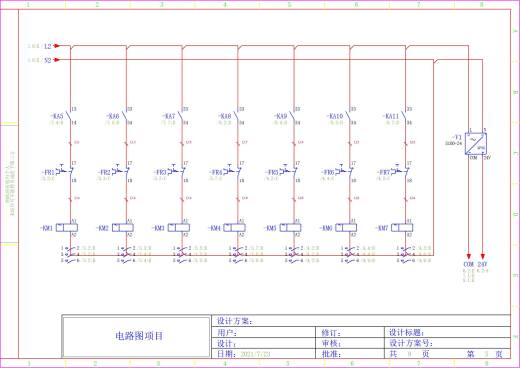Click the '-KM5' label text
The height and width of the screenshot is (368, 520).
pyautogui.click(x=270, y=228)
